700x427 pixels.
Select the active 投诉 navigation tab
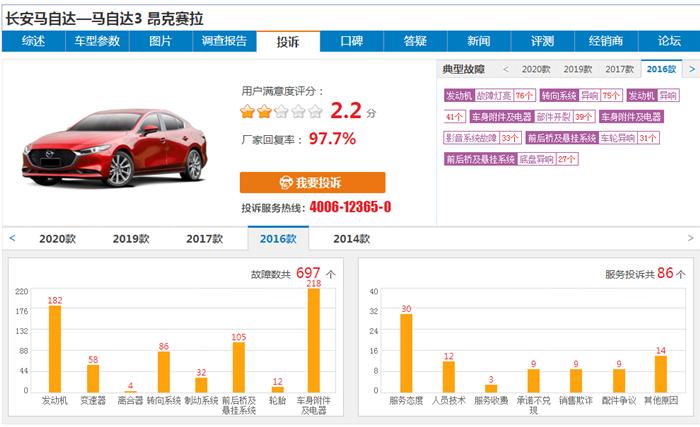point(288,42)
